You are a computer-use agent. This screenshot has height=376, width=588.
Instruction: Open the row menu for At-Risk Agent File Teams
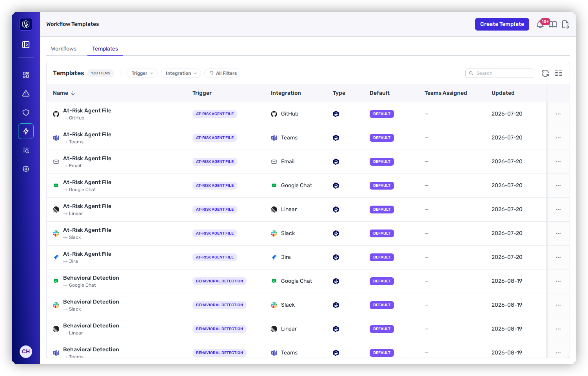tap(558, 138)
